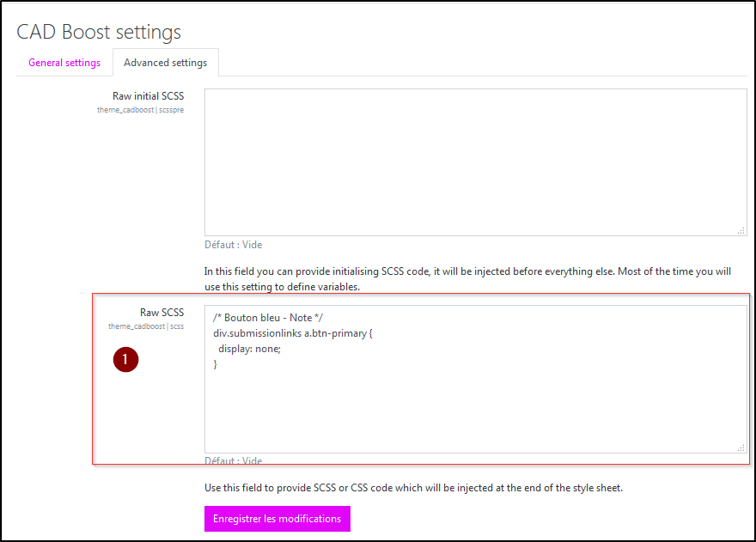Click the theme_cadboost | scsspre identifier
This screenshot has height=542, width=756.
tap(140, 110)
